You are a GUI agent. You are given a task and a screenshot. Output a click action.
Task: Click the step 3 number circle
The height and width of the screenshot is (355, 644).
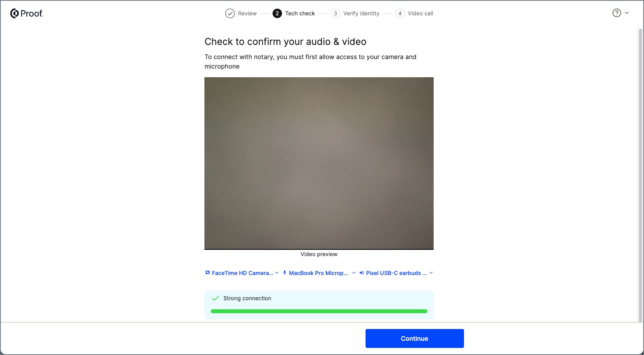335,13
